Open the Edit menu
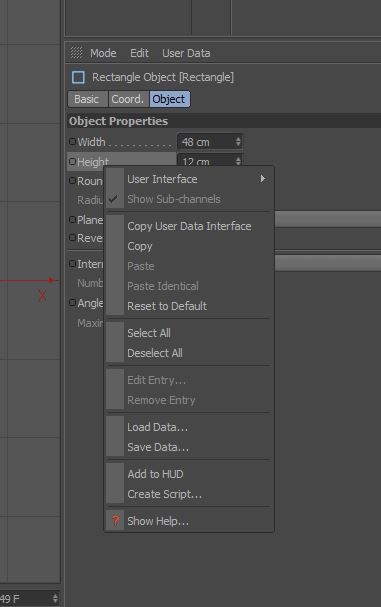The image size is (381, 607). click(x=139, y=53)
